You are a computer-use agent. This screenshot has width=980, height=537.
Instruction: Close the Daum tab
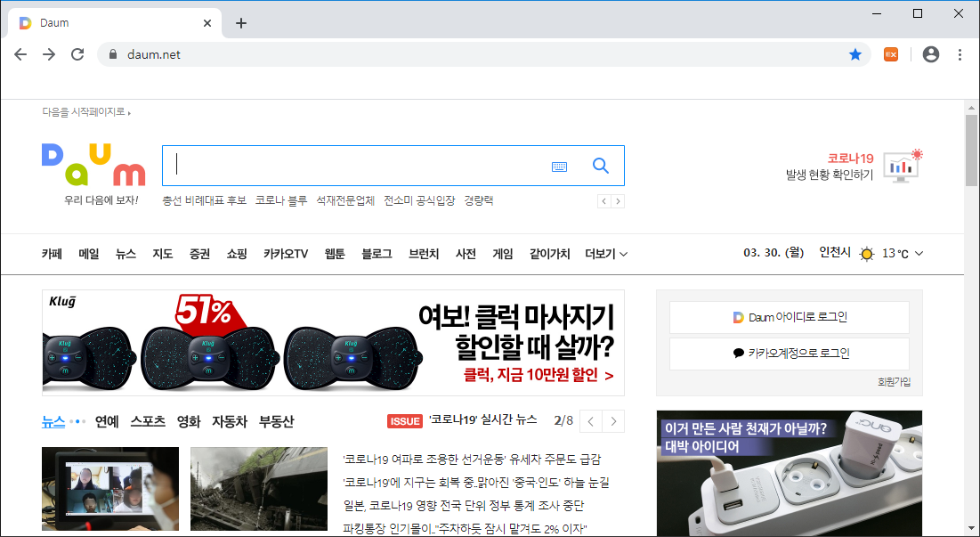tap(207, 23)
